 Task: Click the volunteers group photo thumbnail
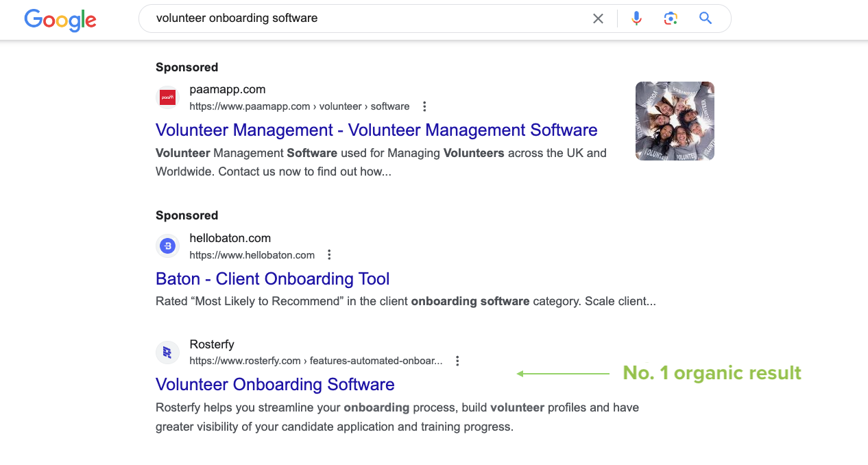[675, 121]
